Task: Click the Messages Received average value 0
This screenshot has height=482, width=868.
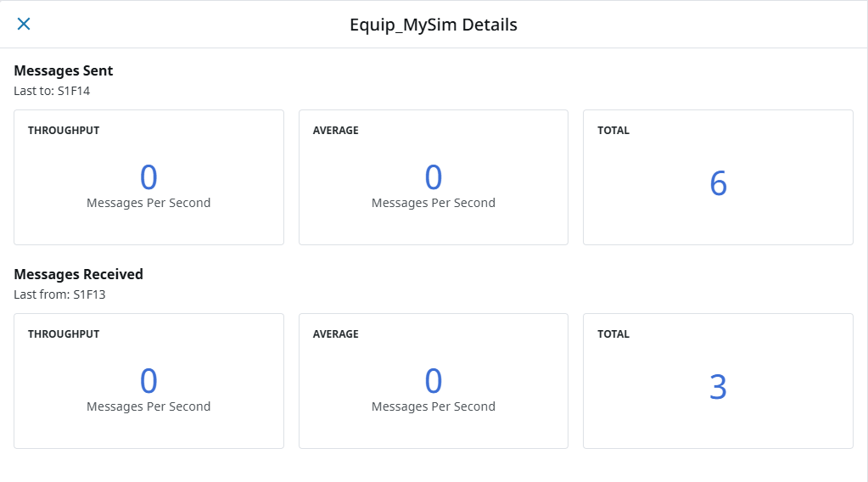Action: [x=434, y=381]
